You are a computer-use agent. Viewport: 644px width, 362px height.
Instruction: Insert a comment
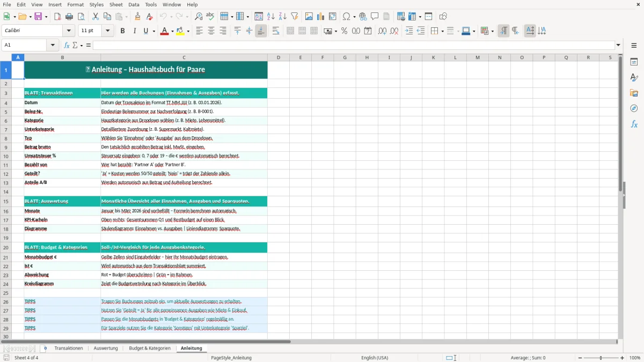[375, 17]
